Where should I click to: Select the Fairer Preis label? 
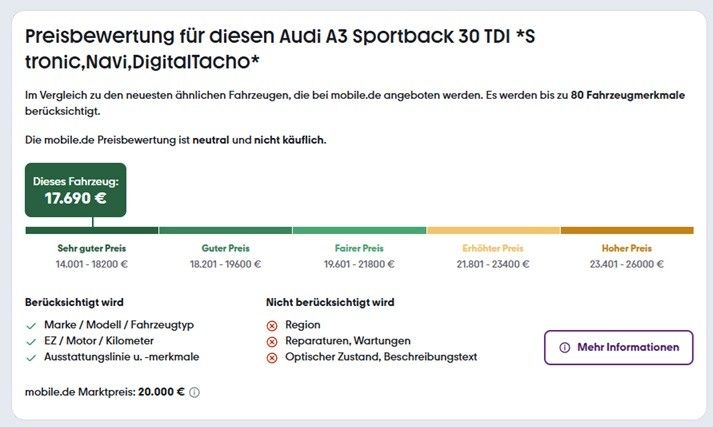pos(359,248)
